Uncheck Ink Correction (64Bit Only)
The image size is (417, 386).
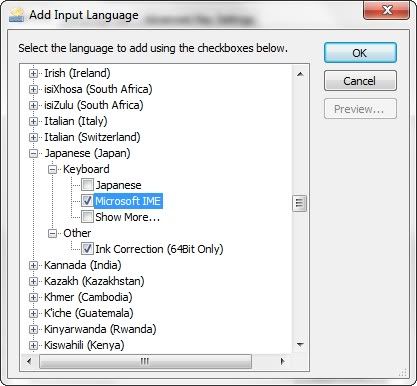[87, 249]
